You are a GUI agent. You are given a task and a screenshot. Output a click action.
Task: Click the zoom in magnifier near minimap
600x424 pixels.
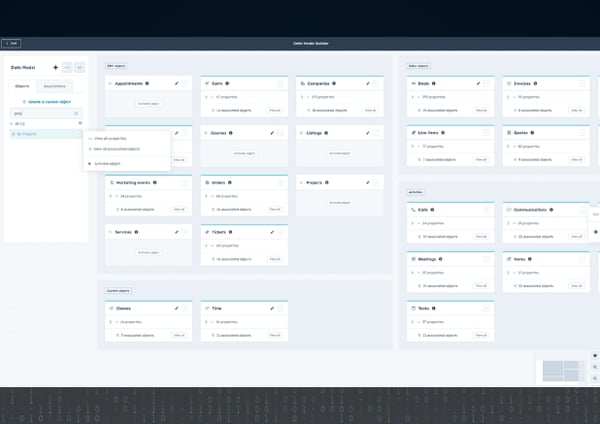coord(595,367)
